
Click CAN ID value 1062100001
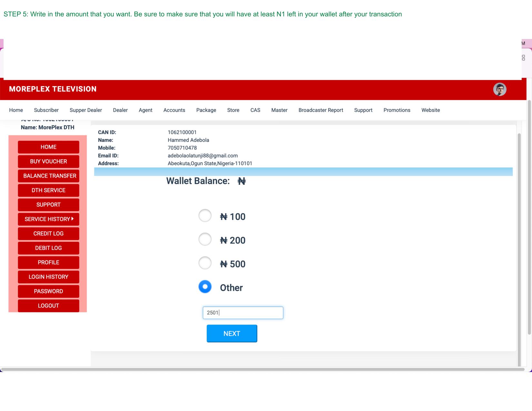point(182,132)
